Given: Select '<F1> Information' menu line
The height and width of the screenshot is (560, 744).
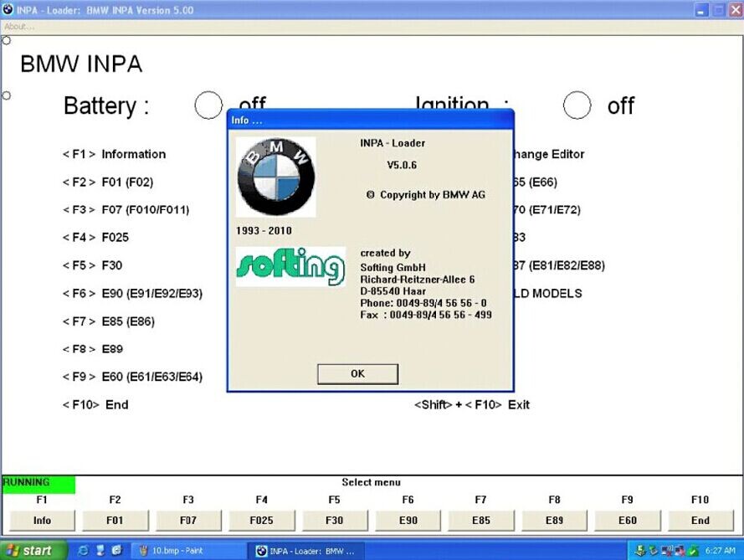Looking at the screenshot, I should coord(115,154).
